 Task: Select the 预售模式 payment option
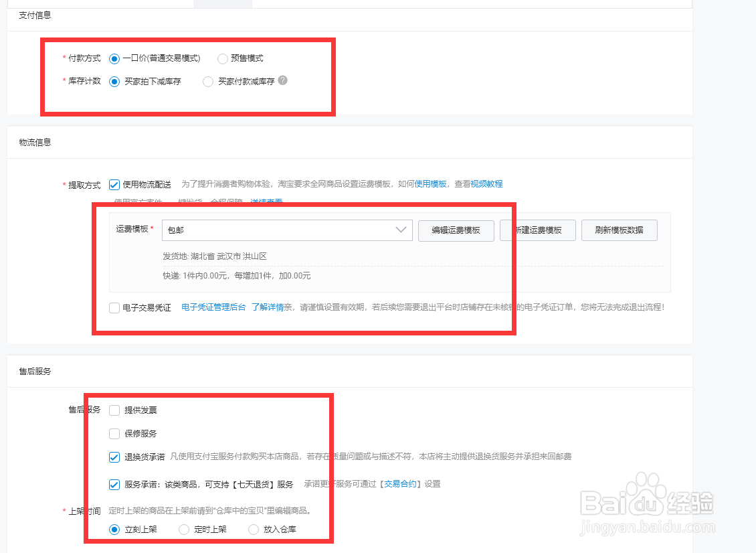tap(221, 58)
